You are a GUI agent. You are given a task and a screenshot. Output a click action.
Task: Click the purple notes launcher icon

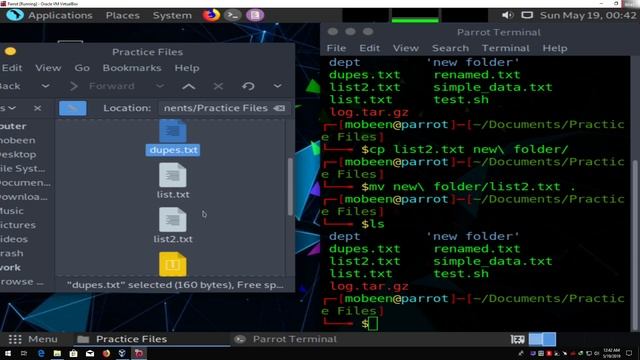click(x=255, y=15)
